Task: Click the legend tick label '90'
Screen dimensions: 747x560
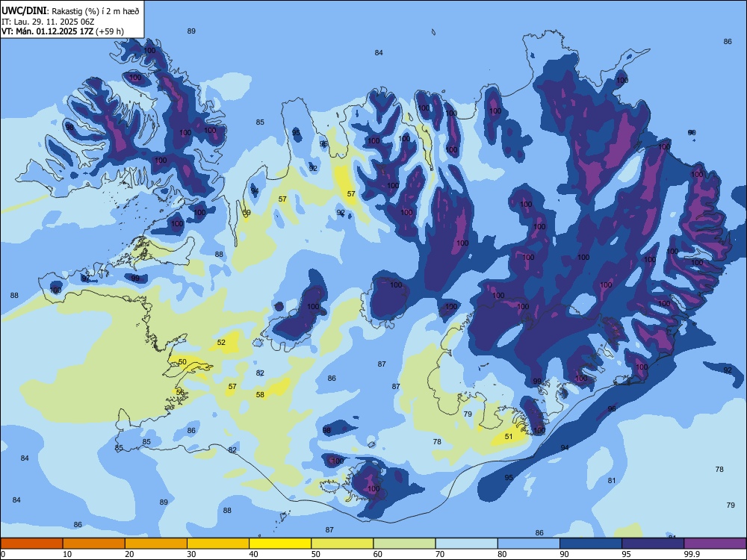Action: (x=565, y=554)
